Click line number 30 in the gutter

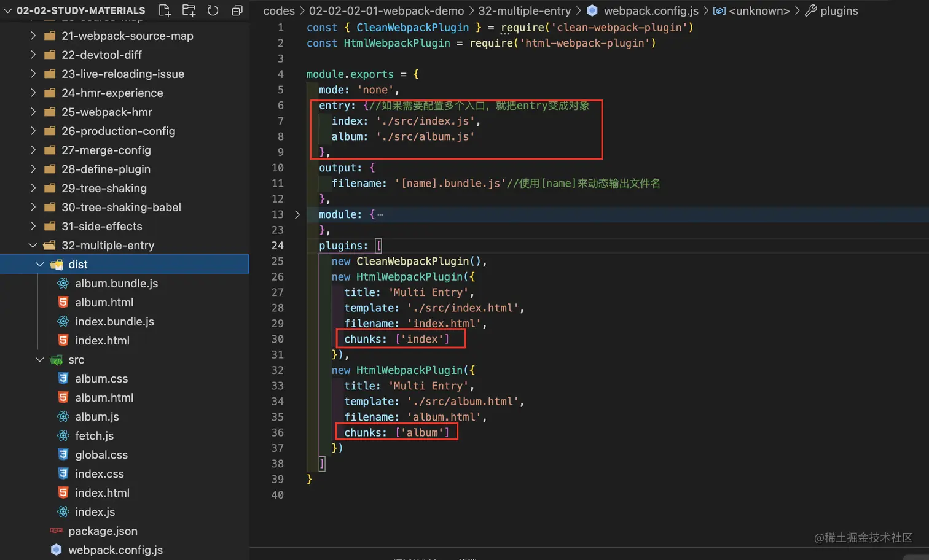[278, 339]
